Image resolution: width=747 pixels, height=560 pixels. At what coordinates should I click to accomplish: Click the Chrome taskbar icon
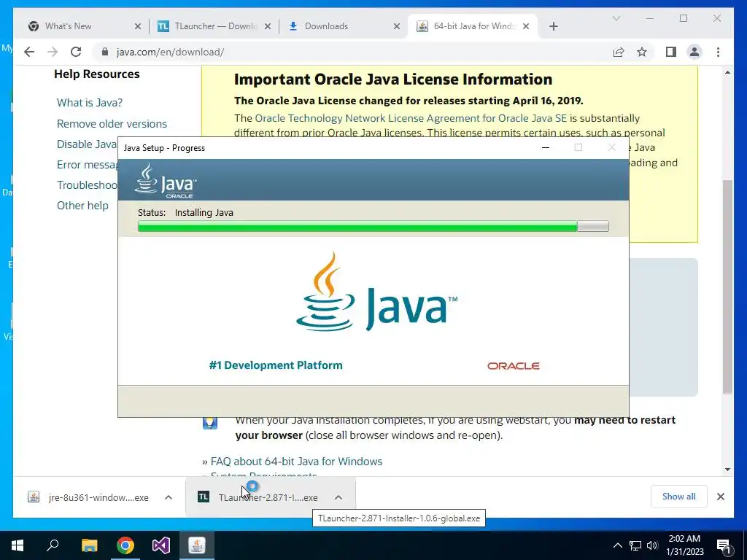[x=125, y=545]
